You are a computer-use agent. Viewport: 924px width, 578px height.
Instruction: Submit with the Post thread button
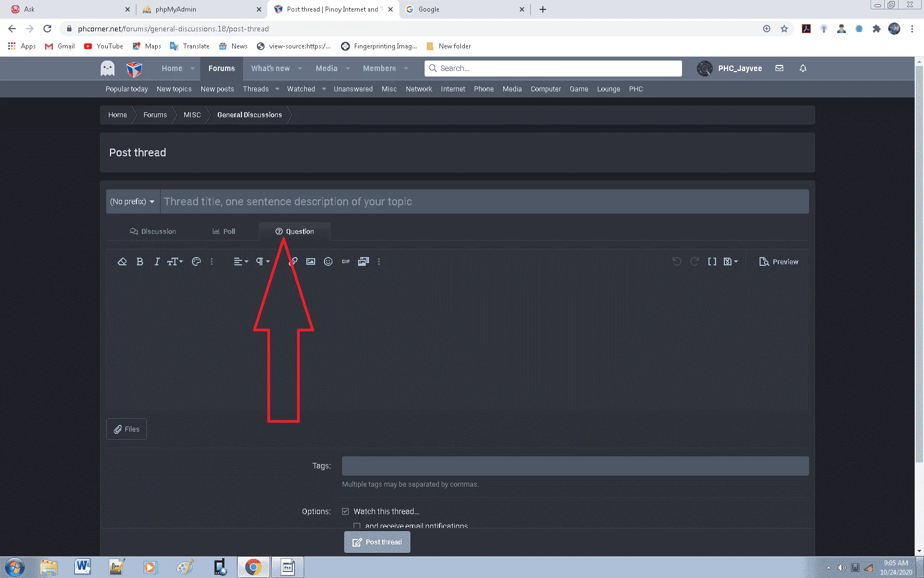tap(377, 542)
